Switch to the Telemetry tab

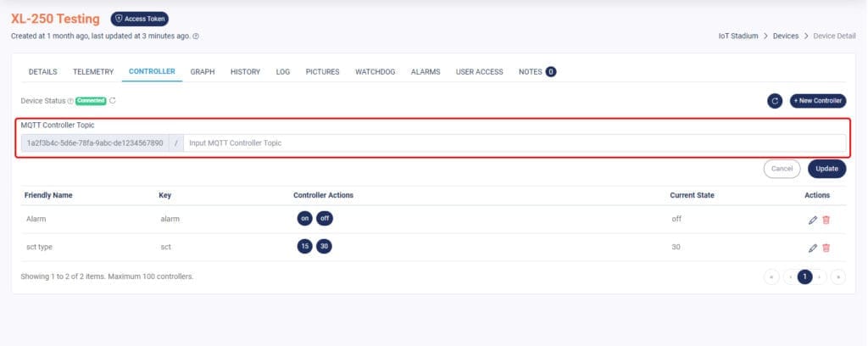[93, 72]
